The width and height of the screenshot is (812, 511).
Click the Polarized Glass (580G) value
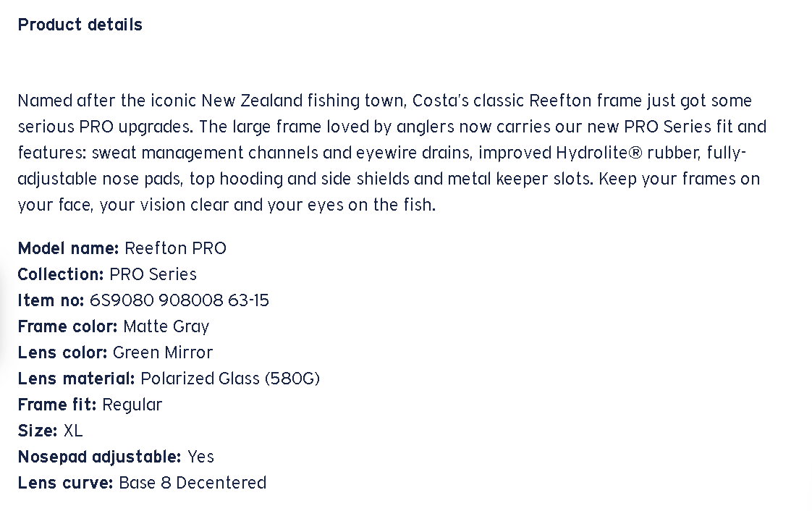click(x=230, y=379)
